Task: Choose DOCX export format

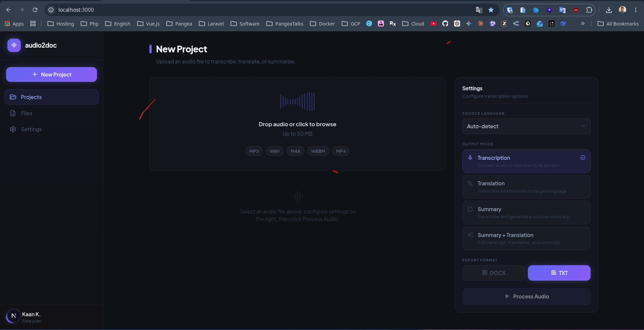Action: [493, 273]
